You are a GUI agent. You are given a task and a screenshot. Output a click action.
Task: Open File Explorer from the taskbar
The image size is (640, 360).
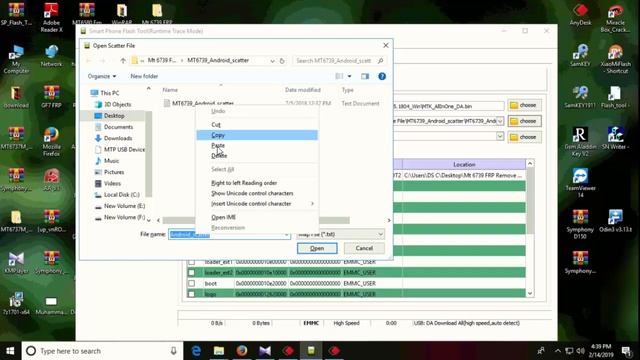(219, 351)
